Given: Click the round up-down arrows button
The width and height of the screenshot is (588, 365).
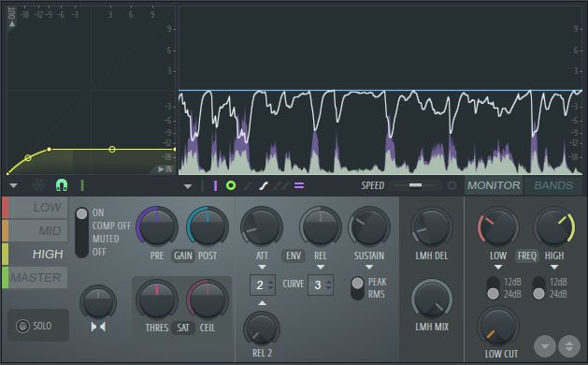Looking at the screenshot, I should click(569, 346).
